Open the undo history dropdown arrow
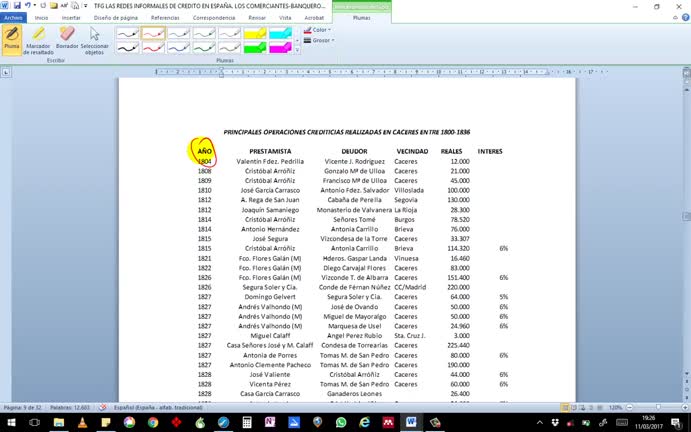 tap(34, 6)
